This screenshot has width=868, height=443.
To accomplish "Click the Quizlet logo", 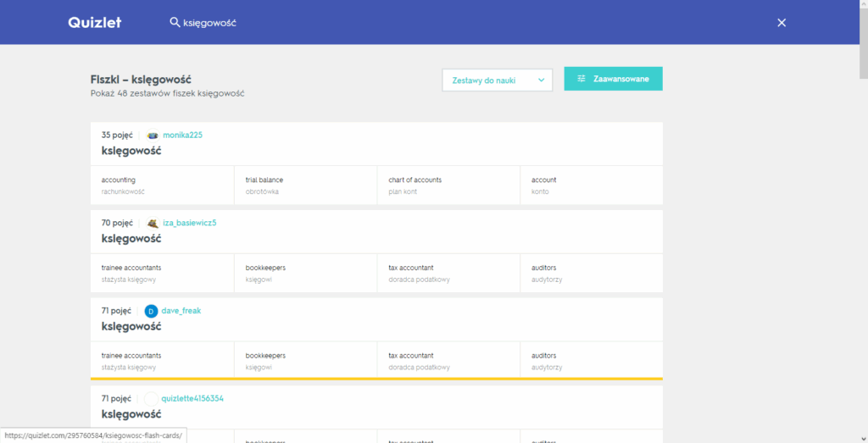I will pos(94,23).
